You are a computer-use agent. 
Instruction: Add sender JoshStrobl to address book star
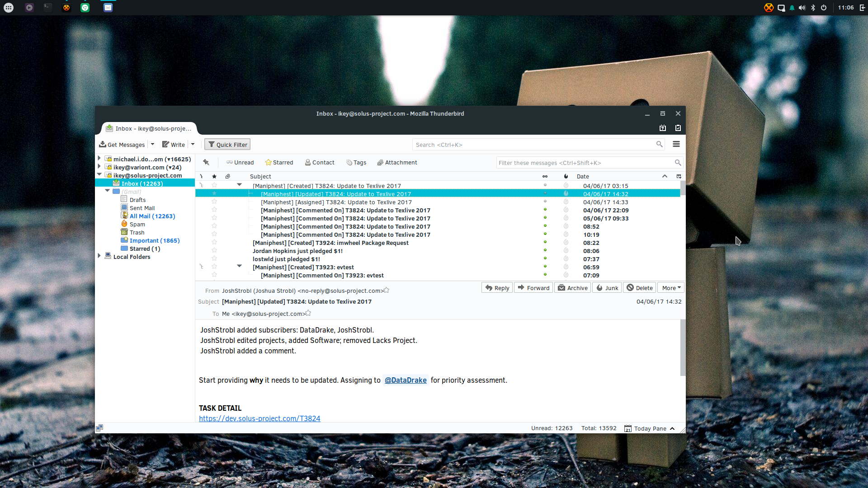(x=387, y=291)
